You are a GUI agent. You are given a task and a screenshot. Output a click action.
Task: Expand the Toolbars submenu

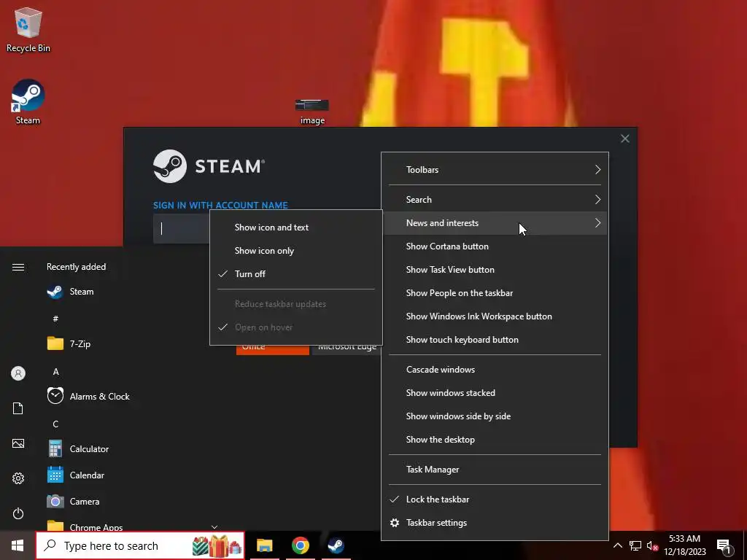pyautogui.click(x=495, y=169)
